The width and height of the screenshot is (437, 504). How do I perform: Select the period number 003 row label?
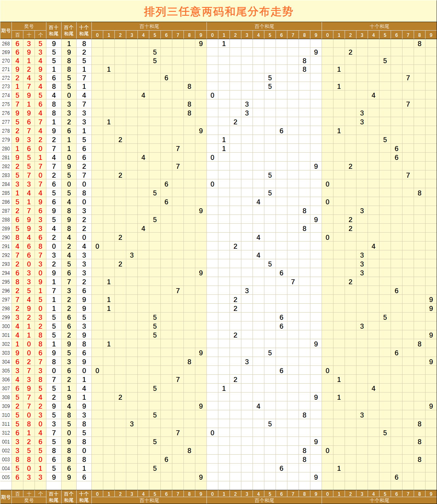click(x=6, y=460)
